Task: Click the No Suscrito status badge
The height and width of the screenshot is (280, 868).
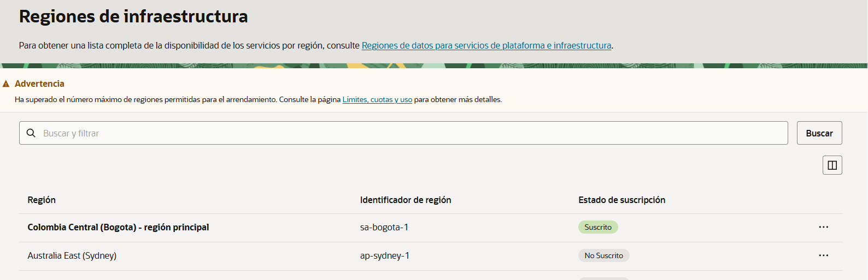Action: 603,255
